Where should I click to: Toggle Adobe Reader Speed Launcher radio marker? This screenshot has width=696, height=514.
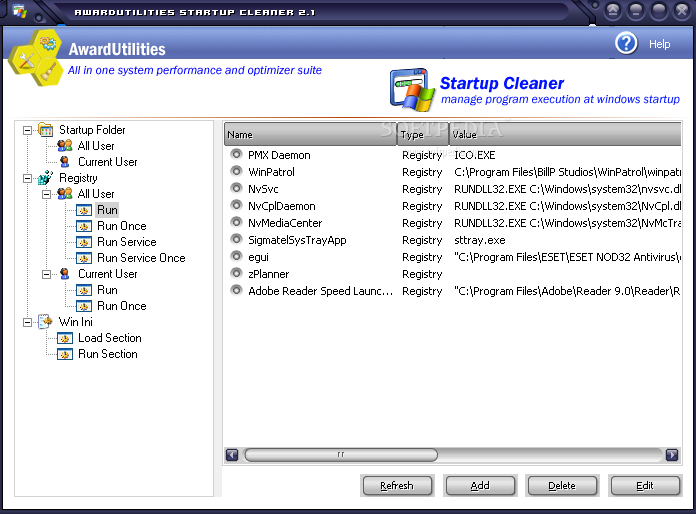(236, 290)
